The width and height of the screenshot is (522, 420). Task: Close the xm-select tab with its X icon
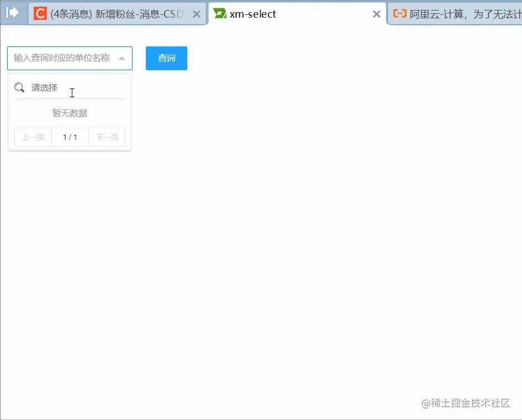point(377,14)
